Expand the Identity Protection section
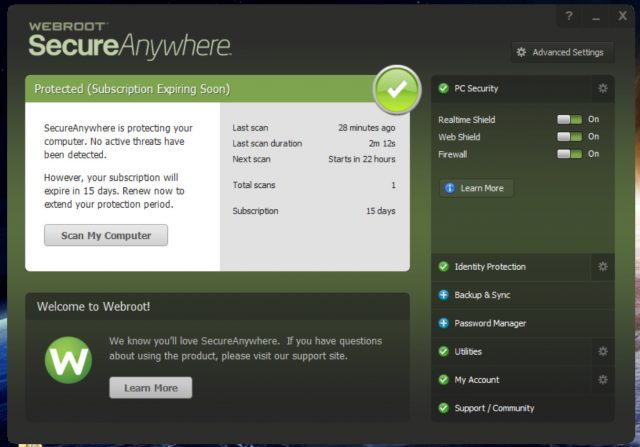The height and width of the screenshot is (447, 640). point(490,267)
